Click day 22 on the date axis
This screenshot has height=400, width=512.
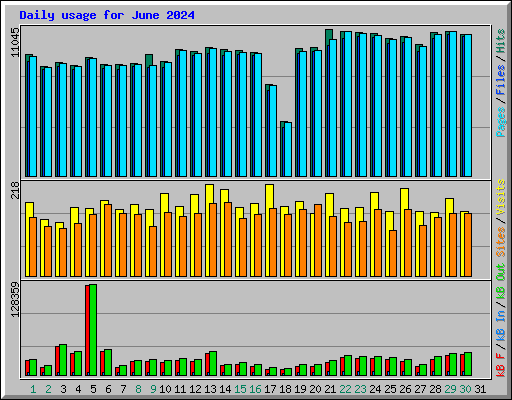point(345,389)
